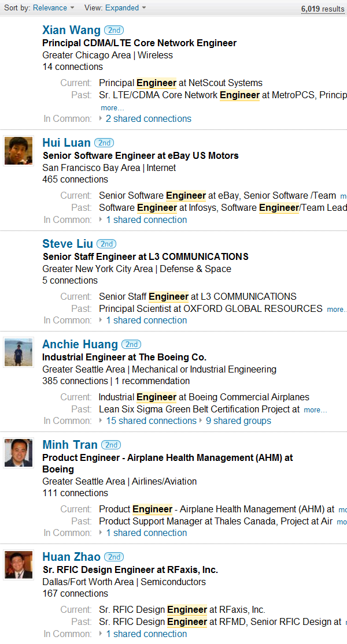Show more of Anchie Huang's past positions

pyautogui.click(x=315, y=410)
